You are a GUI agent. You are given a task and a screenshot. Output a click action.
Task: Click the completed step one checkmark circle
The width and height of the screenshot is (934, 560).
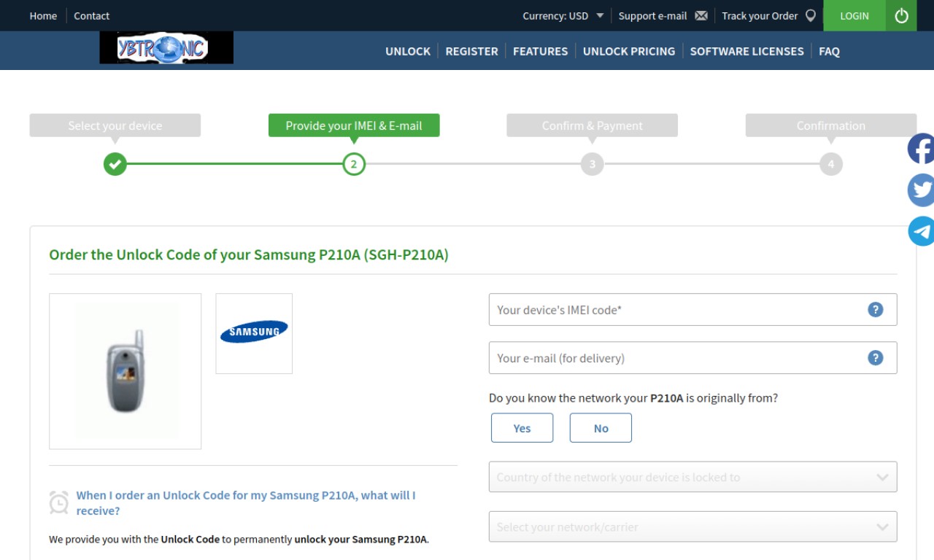[x=115, y=164]
